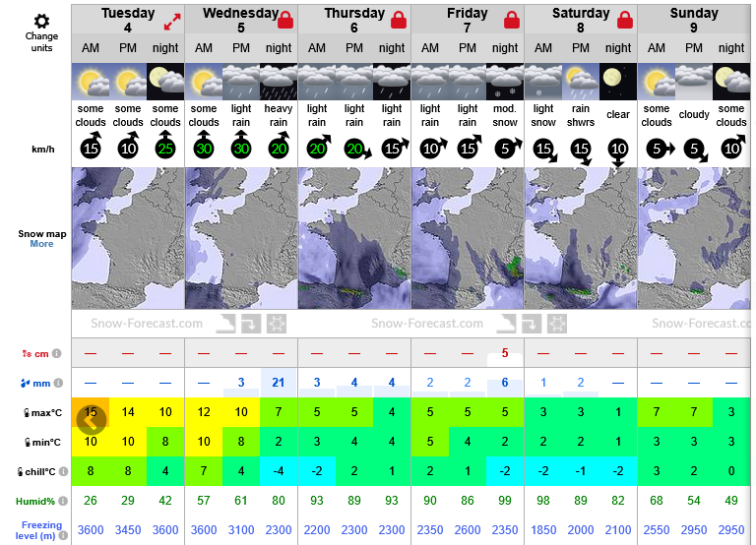Click the km/h wind row label
This screenshot has width=756, height=545.
(x=43, y=150)
